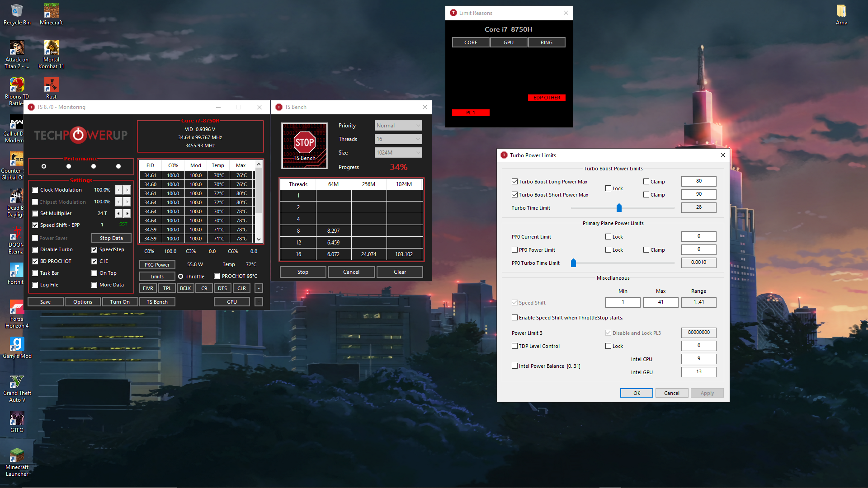Open the Size dropdown in TS Bench

pyautogui.click(x=398, y=153)
